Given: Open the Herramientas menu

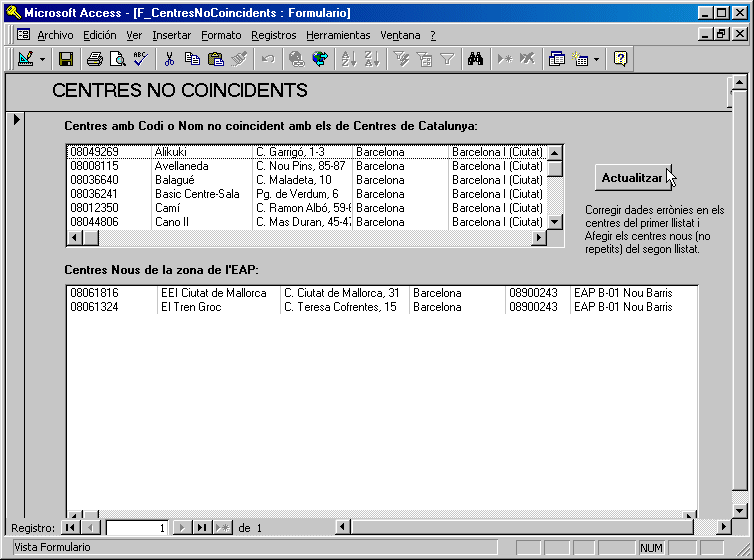Looking at the screenshot, I should coord(338,35).
